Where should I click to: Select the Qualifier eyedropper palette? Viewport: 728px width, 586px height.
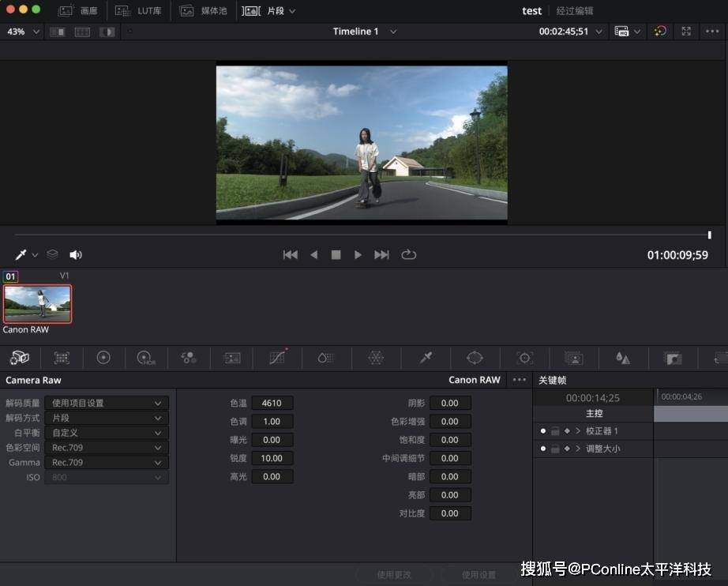click(x=426, y=358)
